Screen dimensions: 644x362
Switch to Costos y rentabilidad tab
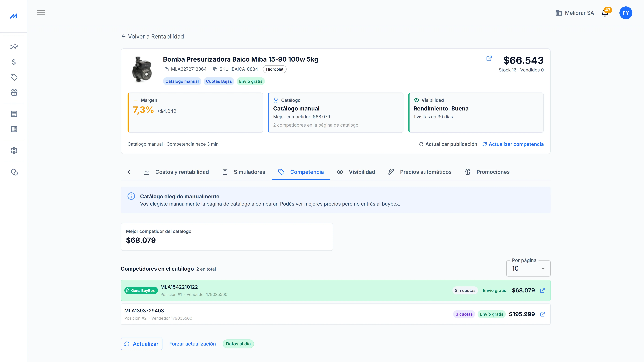(176, 172)
